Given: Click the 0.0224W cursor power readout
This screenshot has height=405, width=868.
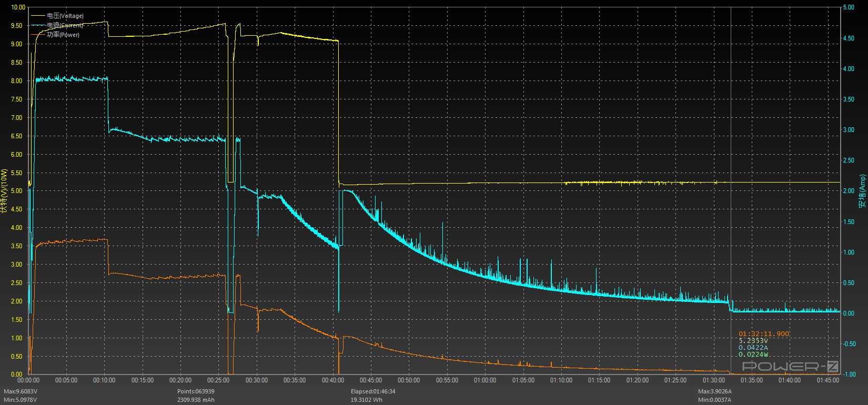Looking at the screenshot, I should point(753,355).
